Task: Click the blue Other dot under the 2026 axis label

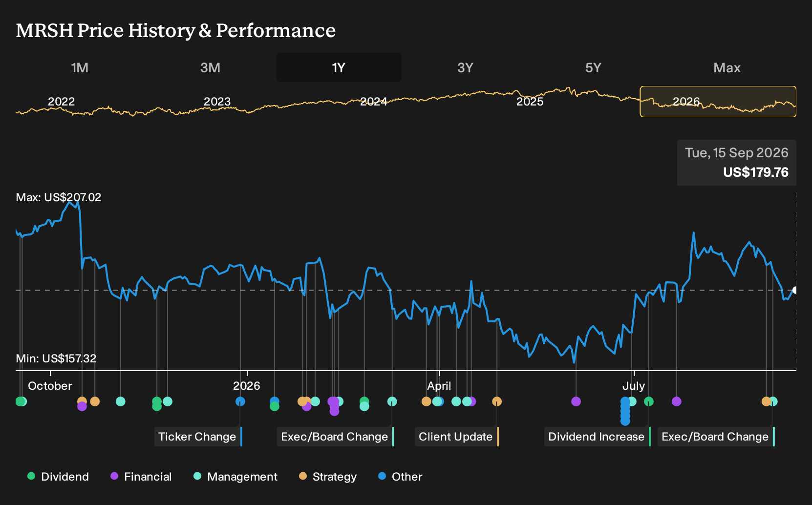Action: point(240,401)
